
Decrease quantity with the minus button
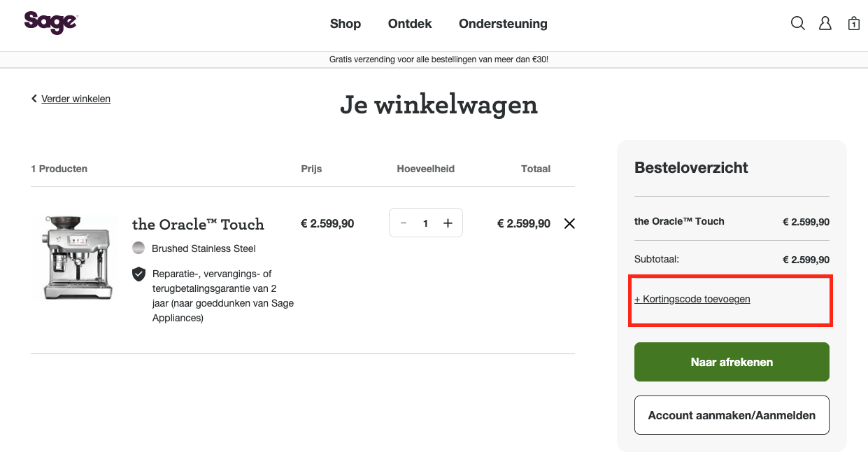404,223
